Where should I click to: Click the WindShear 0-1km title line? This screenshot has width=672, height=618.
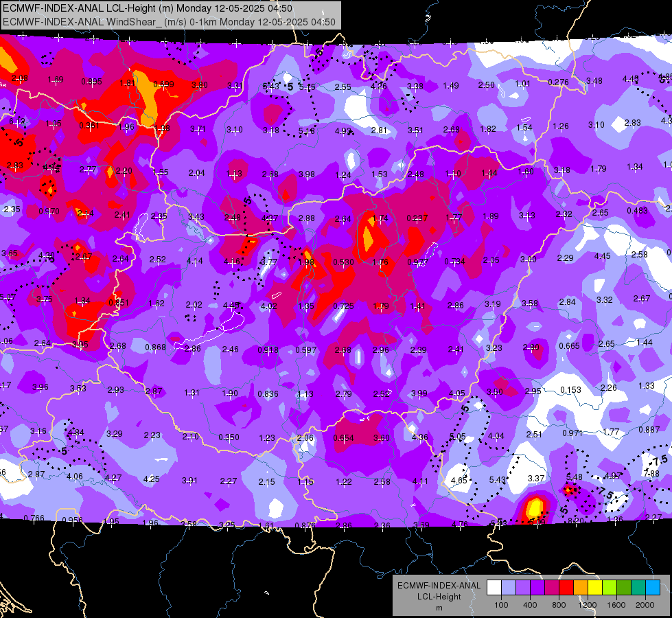click(x=169, y=22)
